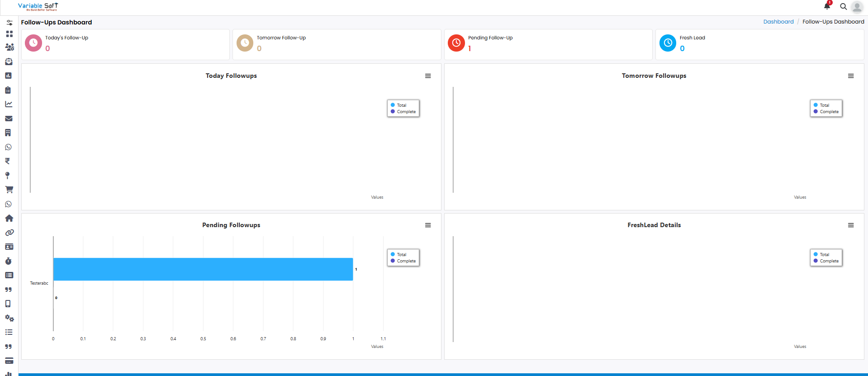Toggle Complete series in Today Followups legend

coord(403,111)
